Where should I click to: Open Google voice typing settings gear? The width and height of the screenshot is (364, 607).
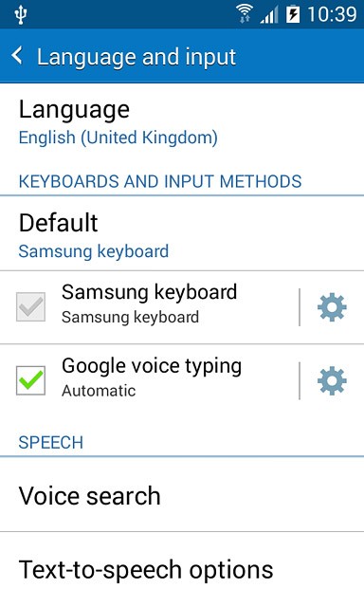point(332,381)
